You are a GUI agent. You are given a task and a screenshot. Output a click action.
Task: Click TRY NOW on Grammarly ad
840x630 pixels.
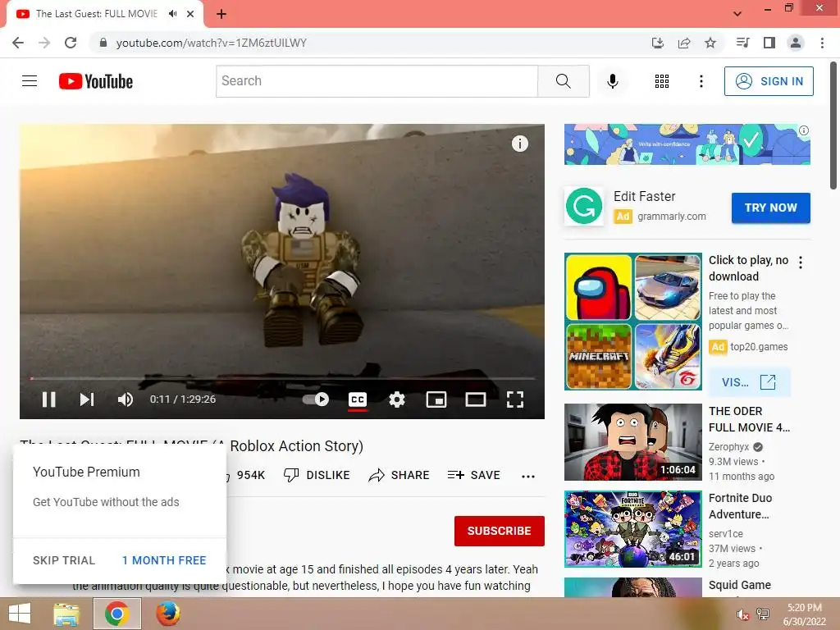tap(771, 208)
